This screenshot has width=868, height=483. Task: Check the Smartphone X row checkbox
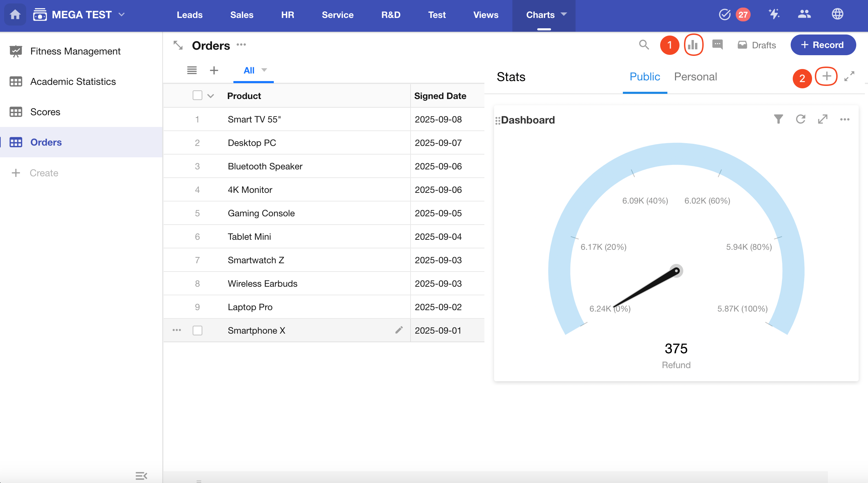pos(197,330)
